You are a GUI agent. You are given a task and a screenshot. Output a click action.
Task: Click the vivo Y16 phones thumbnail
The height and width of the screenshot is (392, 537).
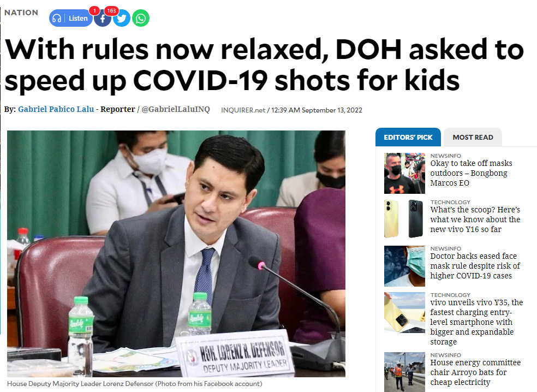pos(404,219)
